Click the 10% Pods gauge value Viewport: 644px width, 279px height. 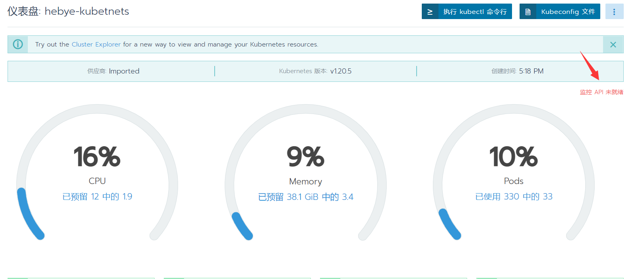coord(514,157)
